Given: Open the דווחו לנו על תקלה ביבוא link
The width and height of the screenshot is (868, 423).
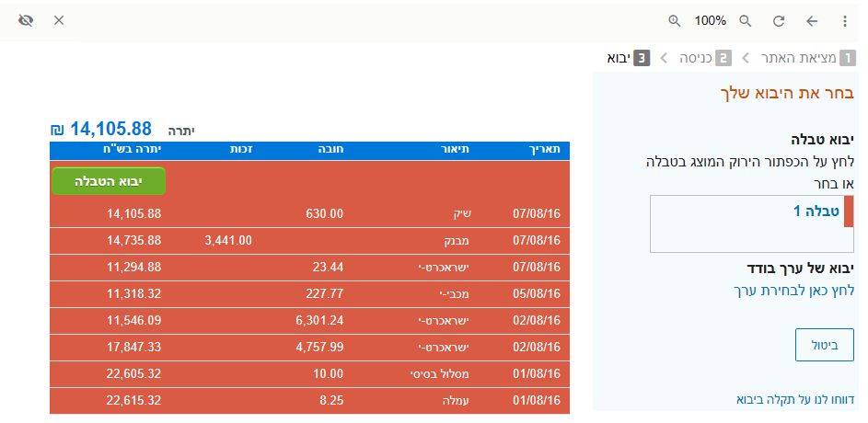Looking at the screenshot, I should tap(795, 399).
